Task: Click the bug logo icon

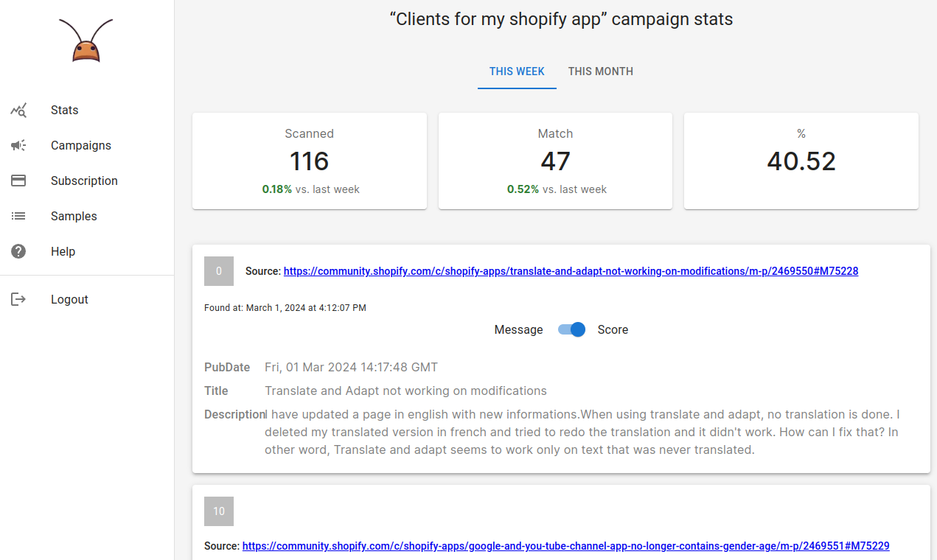Action: 86,41
